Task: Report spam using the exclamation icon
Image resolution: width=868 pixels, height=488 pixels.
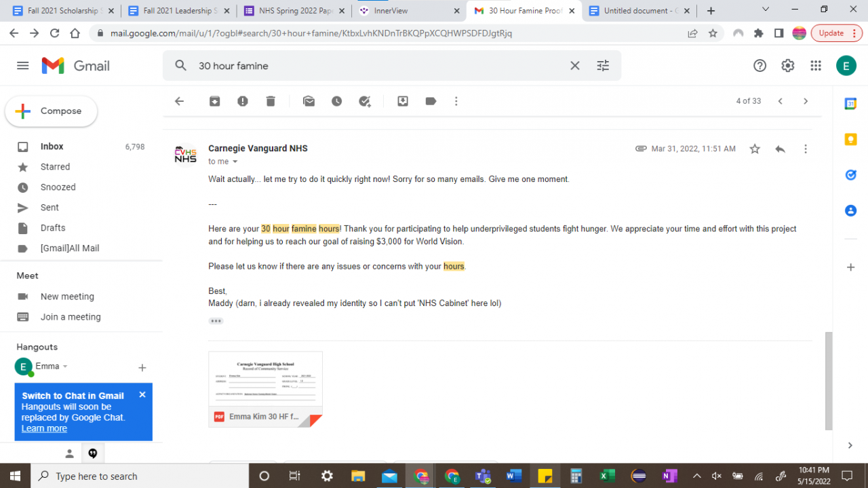Action: tap(243, 101)
